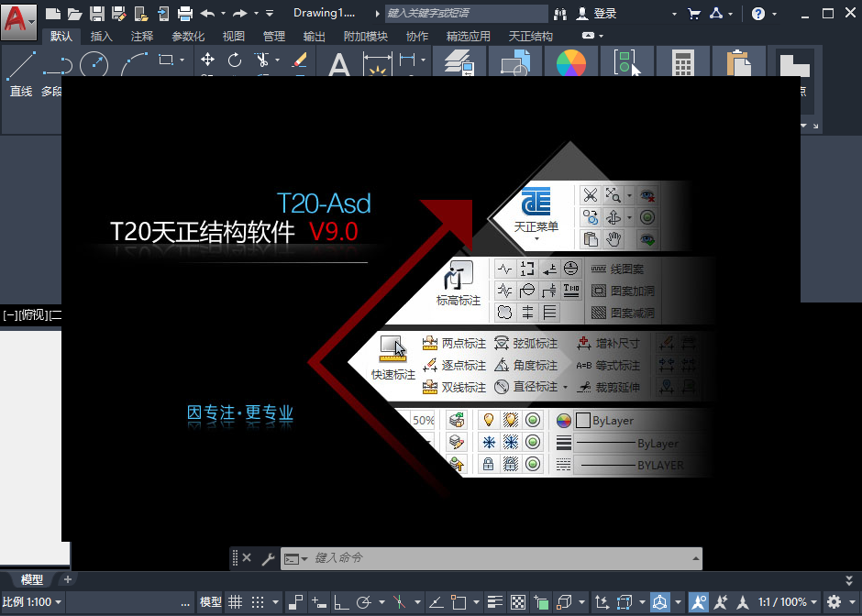This screenshot has width=862, height=616.
Task: Click the Move tool icon
Action: (x=208, y=60)
